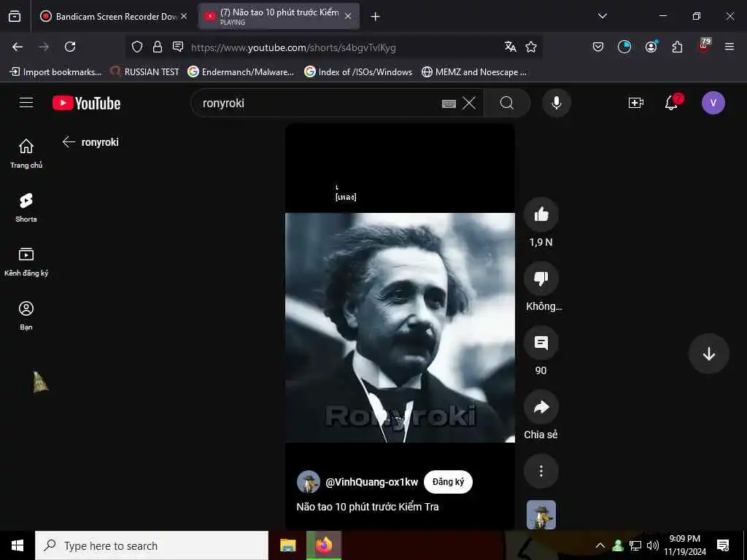Image resolution: width=747 pixels, height=560 pixels.
Task: Open a new browser tab
Action: pyautogui.click(x=376, y=17)
